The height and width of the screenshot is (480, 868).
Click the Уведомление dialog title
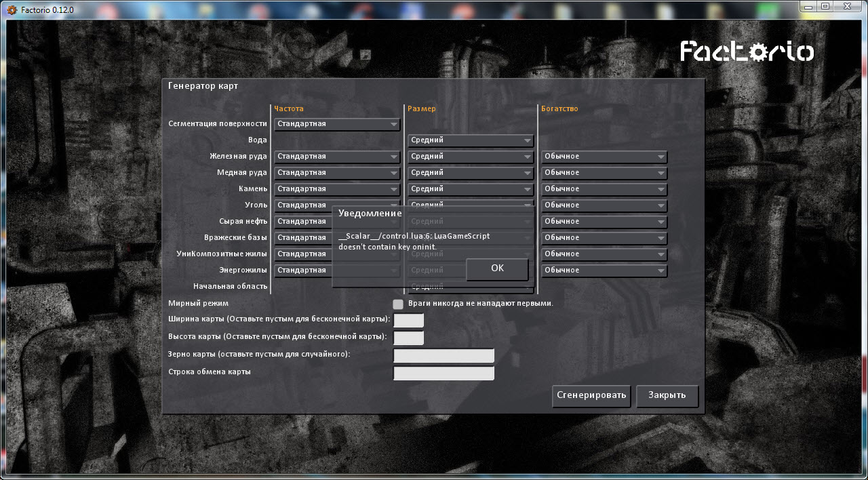[x=370, y=214]
